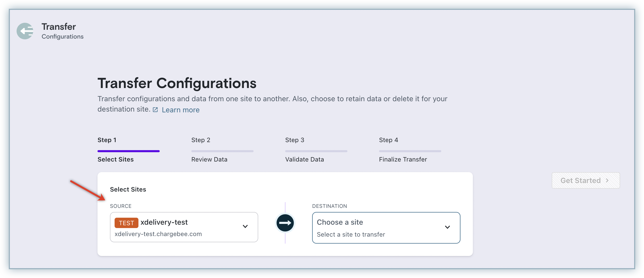Click the Step 1 label
The image size is (644, 278).
[107, 140]
